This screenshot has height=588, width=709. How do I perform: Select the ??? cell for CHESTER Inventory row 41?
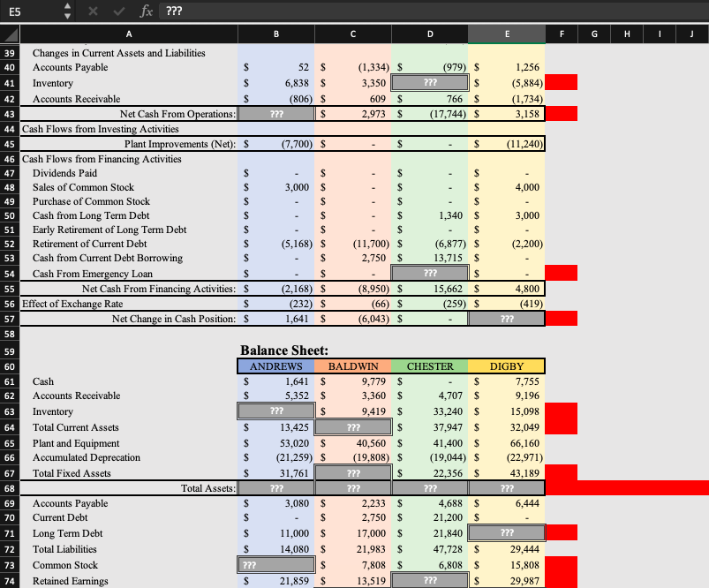coord(429,82)
